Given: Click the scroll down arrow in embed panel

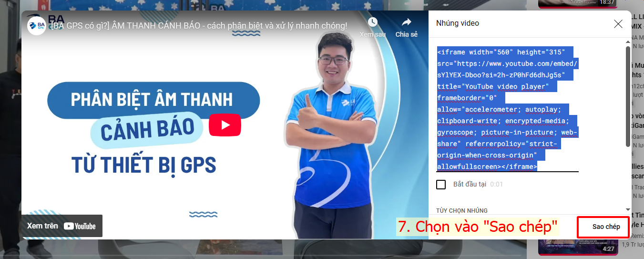Looking at the screenshot, I should (628, 209).
